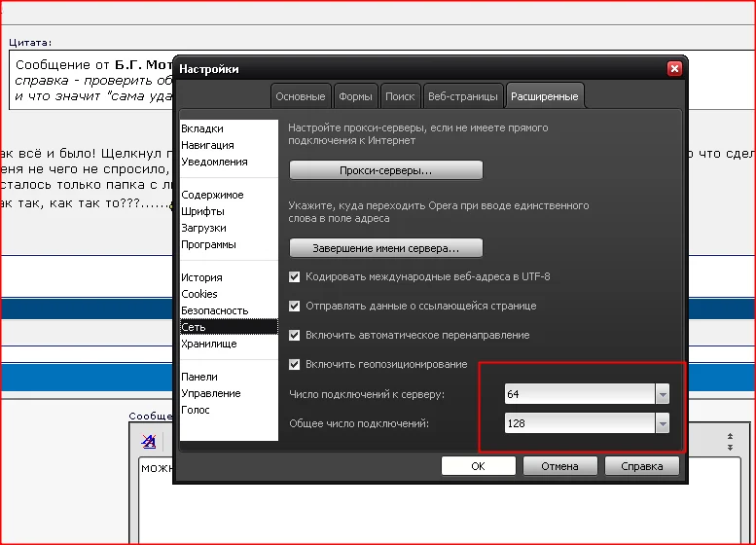Click the connections-per-server field showing 64
Image resolution: width=756 pixels, height=545 pixels.
tap(580, 394)
